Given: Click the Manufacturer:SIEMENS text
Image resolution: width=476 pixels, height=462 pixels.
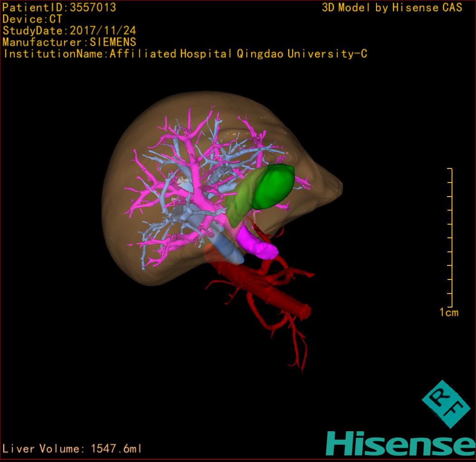Looking at the screenshot, I should (x=69, y=42).
